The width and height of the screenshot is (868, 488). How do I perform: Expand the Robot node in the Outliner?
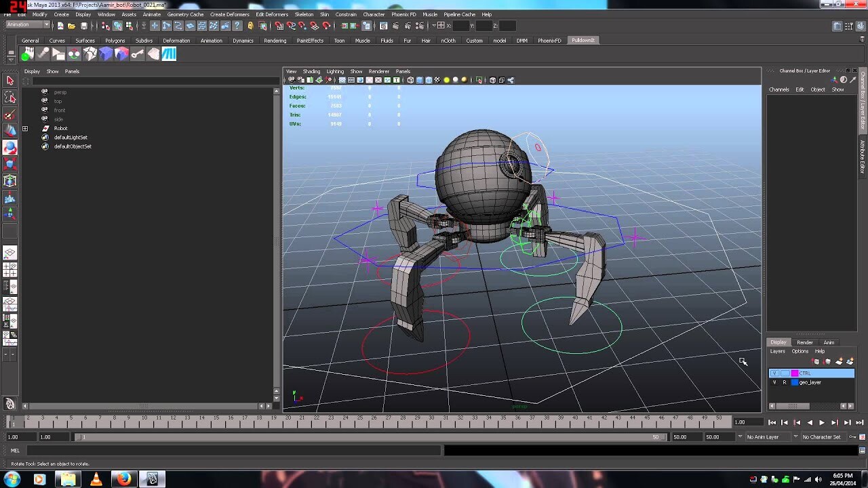[25, 128]
